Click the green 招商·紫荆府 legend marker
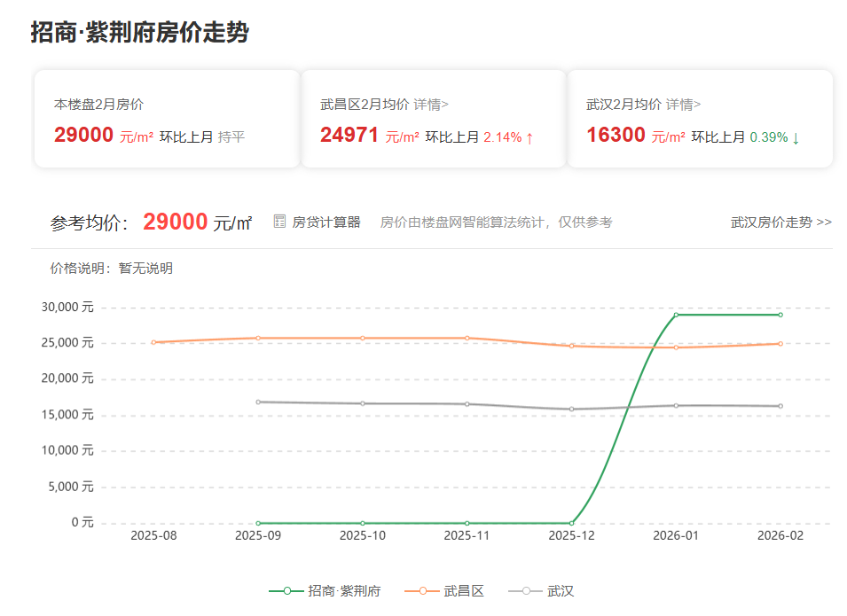847x616 pixels. (286, 590)
